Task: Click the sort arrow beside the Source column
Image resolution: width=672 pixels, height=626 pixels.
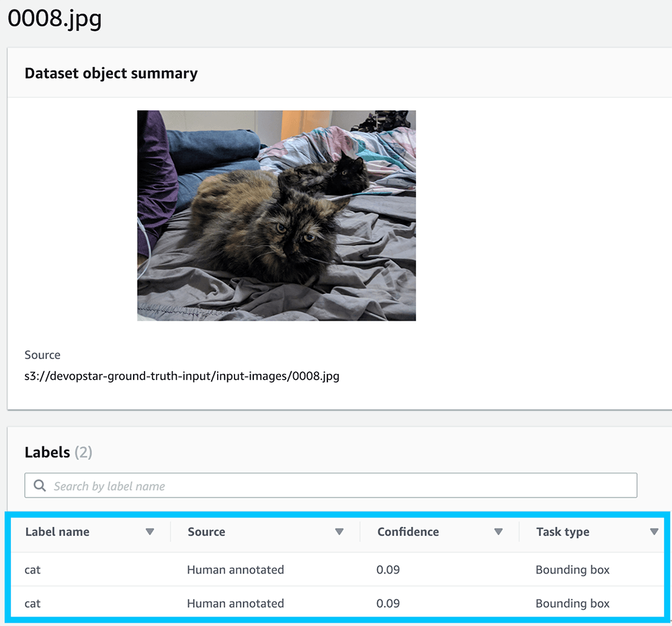Action: (339, 532)
